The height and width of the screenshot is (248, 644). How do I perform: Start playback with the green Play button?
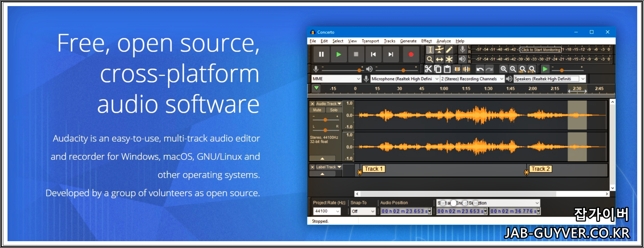click(x=338, y=54)
